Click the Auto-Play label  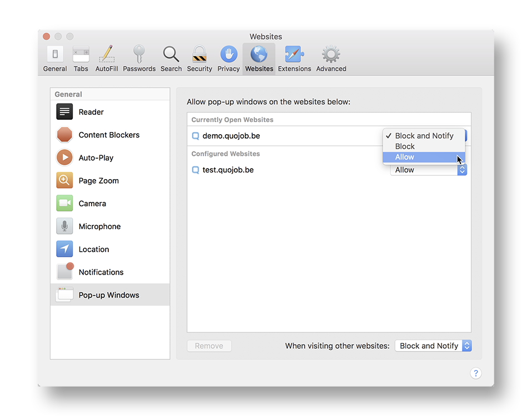click(x=96, y=158)
